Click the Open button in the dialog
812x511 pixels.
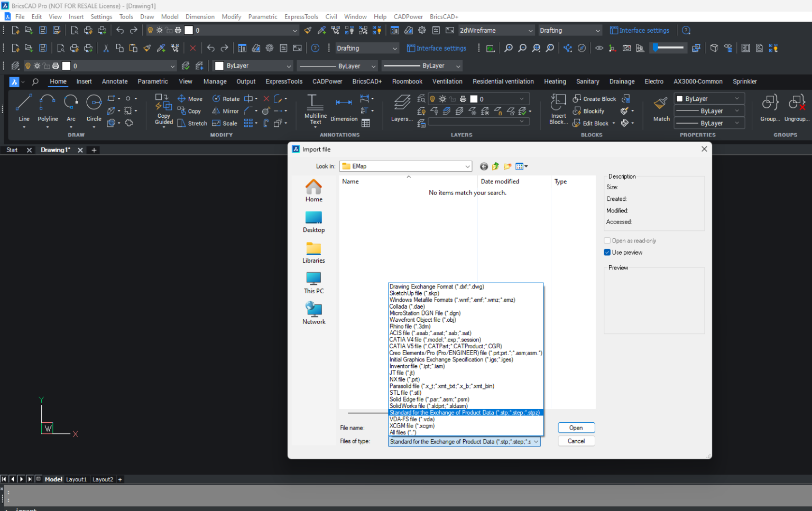point(576,428)
